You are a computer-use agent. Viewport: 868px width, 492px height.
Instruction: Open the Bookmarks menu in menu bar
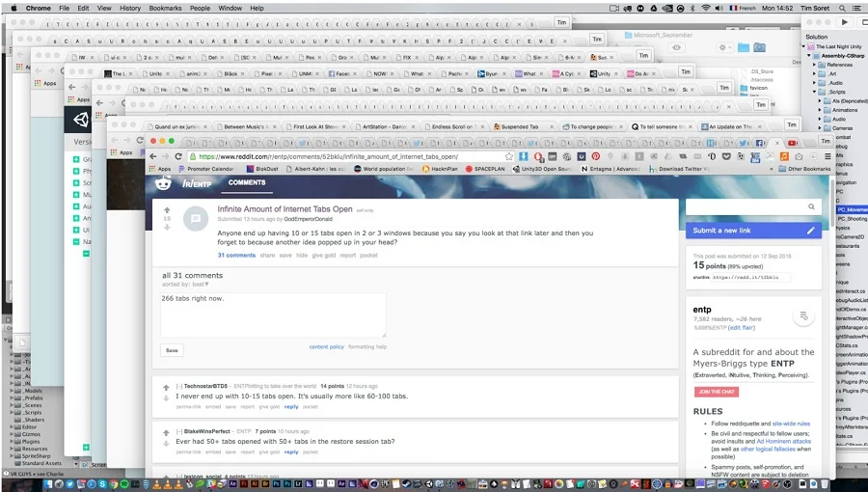165,8
